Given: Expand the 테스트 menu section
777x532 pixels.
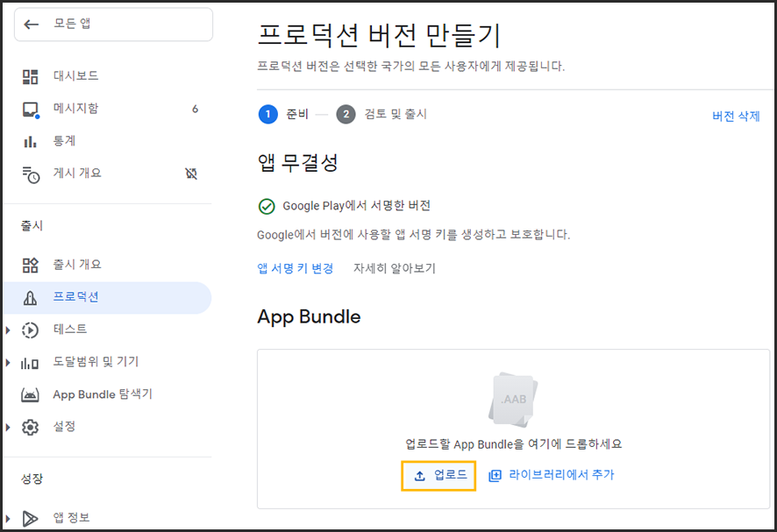Looking at the screenshot, I should [9, 330].
